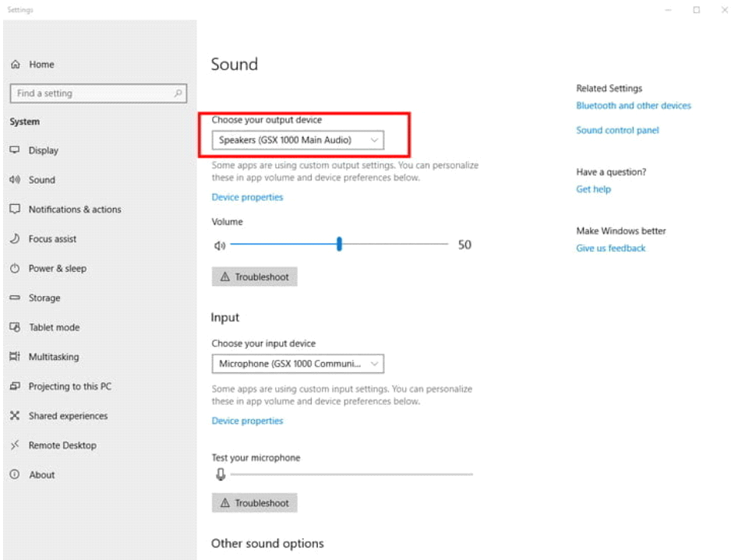This screenshot has width=731, height=560.
Task: Click Device properties under the output device
Action: pyautogui.click(x=247, y=197)
